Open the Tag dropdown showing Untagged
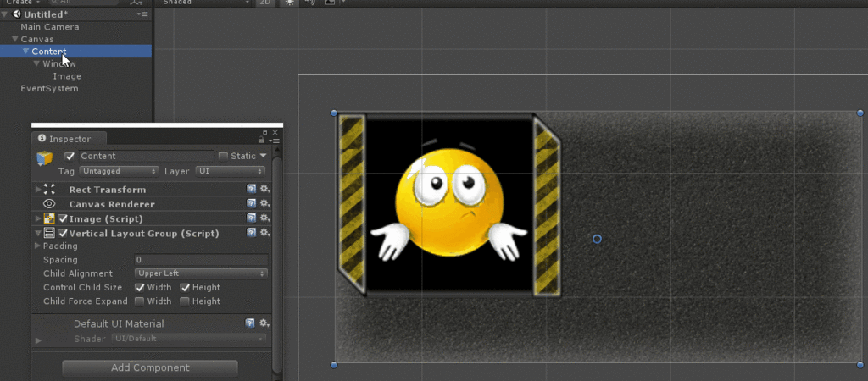The height and width of the screenshot is (381, 868). pos(119,171)
